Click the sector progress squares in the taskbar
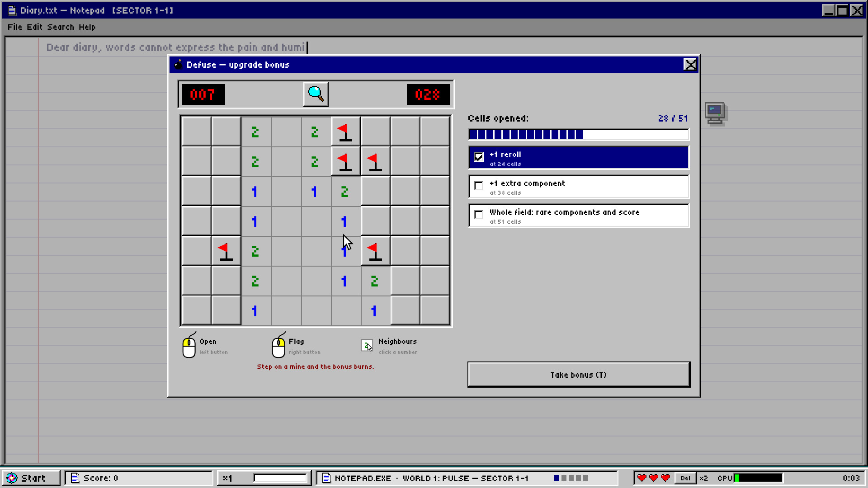Viewport: 868px width, 488px height. point(571,478)
